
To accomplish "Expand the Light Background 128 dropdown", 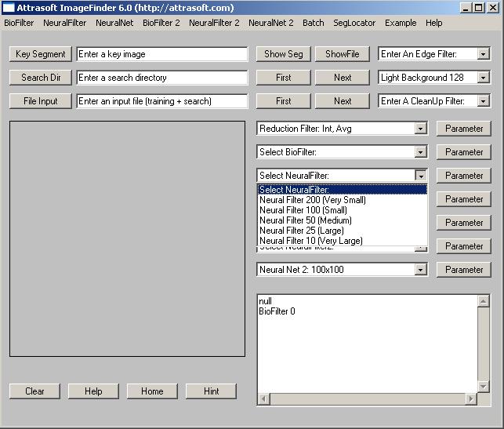I will [x=483, y=78].
